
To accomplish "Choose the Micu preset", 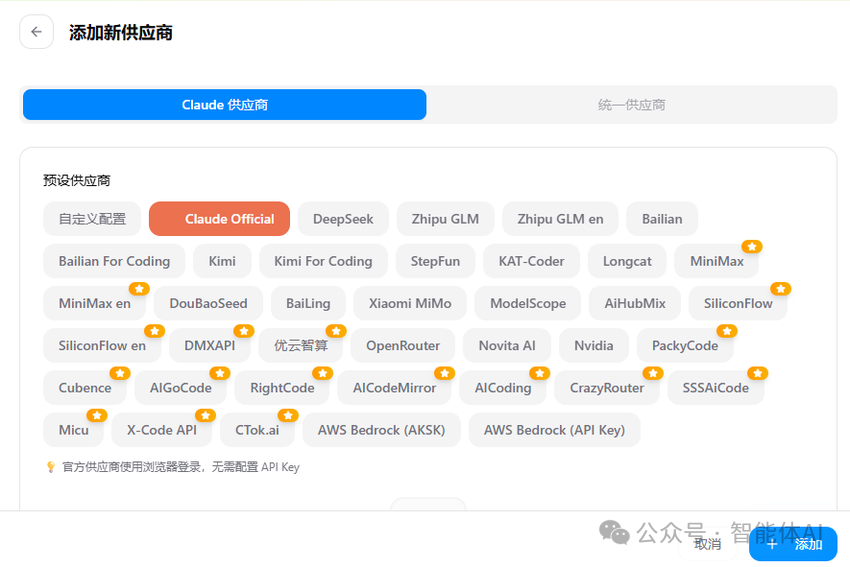I will click(74, 430).
